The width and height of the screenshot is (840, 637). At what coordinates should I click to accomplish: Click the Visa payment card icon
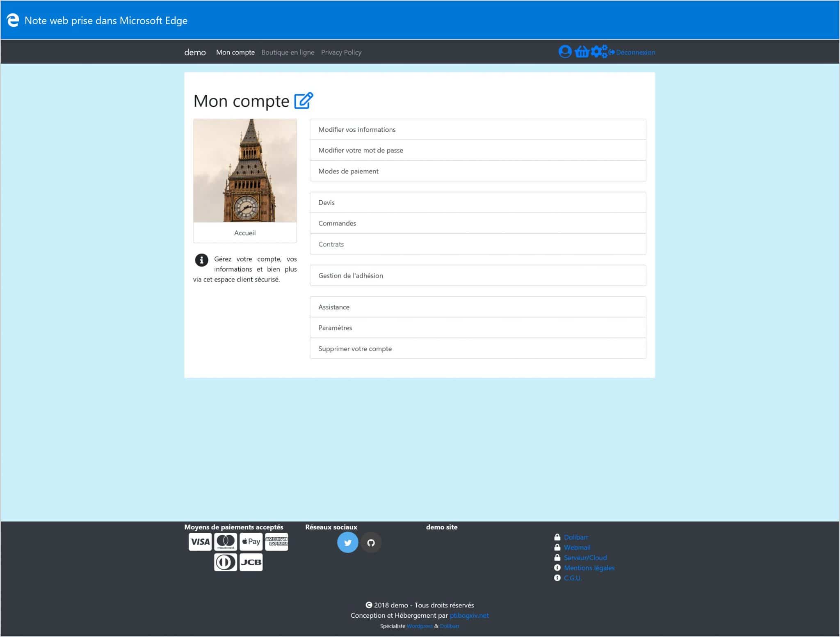click(200, 542)
